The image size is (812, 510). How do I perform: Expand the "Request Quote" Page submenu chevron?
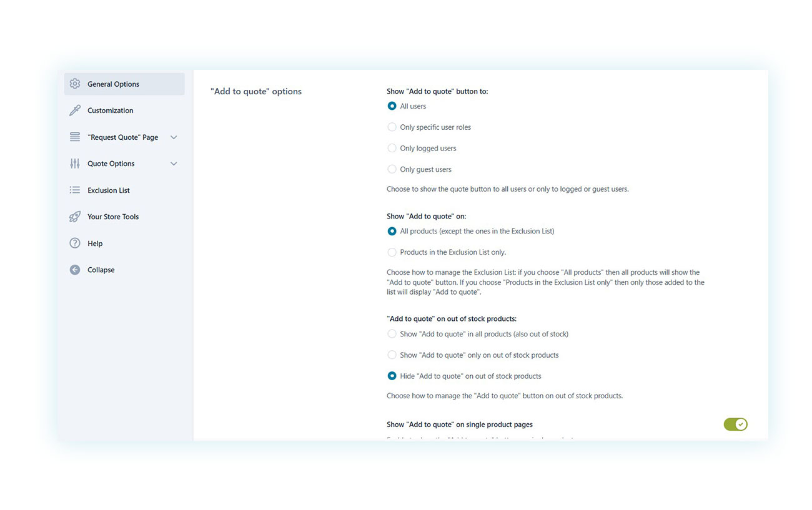[x=174, y=137]
